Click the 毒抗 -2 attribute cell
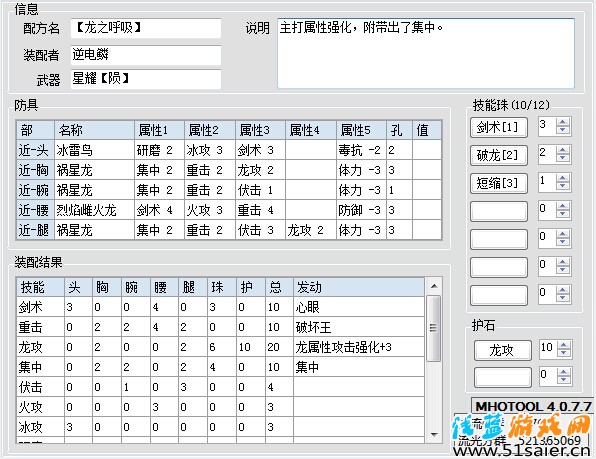596x459 pixels. click(361, 150)
